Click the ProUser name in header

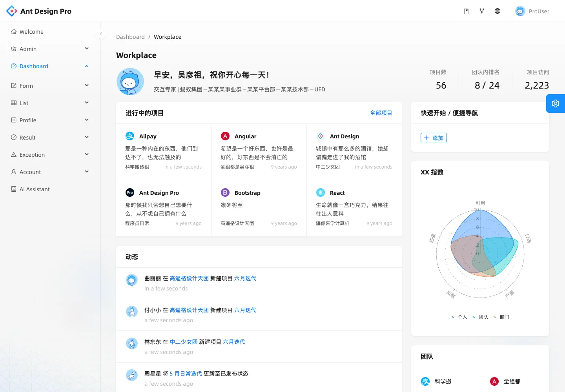point(539,11)
